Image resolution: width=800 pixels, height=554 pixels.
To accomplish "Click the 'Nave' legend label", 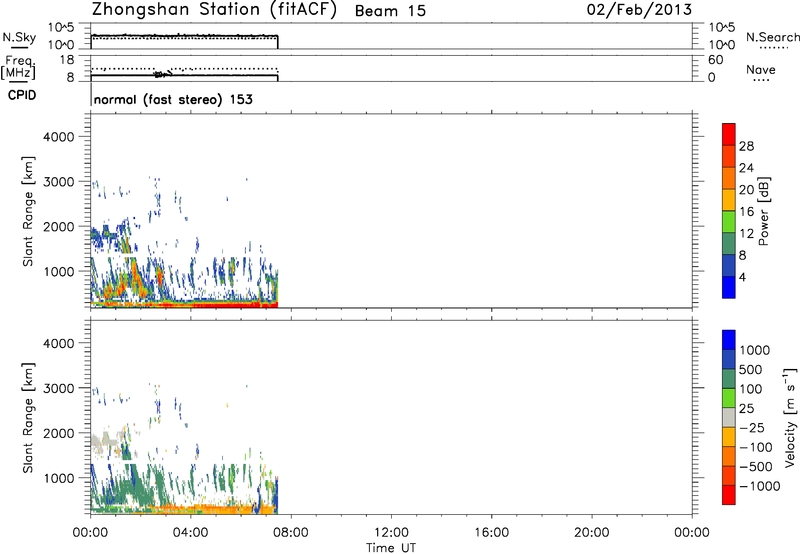I will pyautogui.click(x=761, y=69).
